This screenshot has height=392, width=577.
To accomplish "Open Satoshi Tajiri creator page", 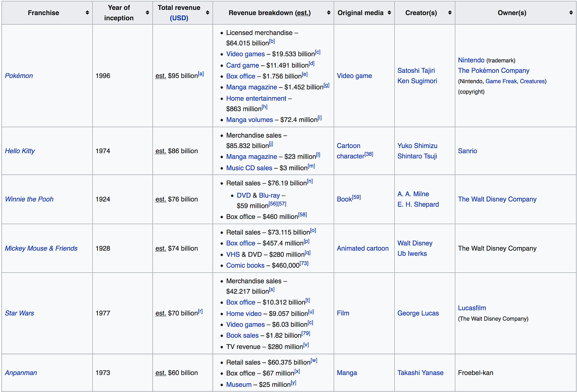I will point(416,70).
